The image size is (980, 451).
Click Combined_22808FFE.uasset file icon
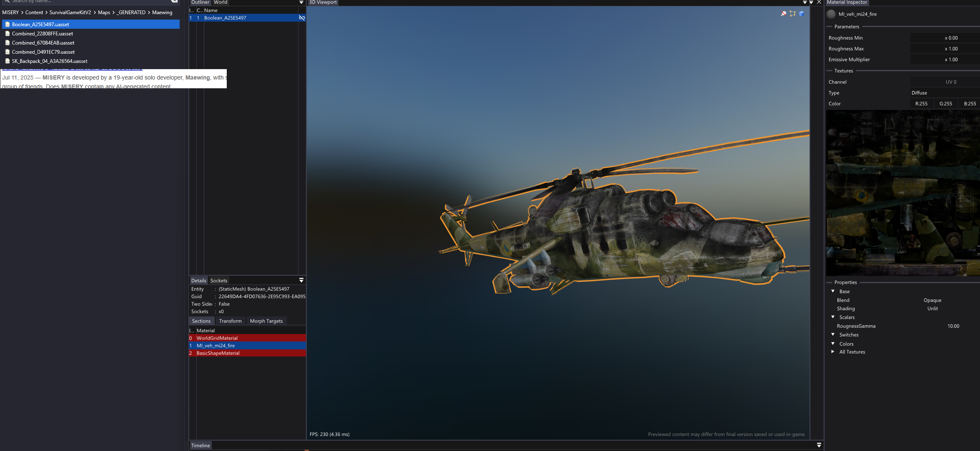click(x=8, y=34)
